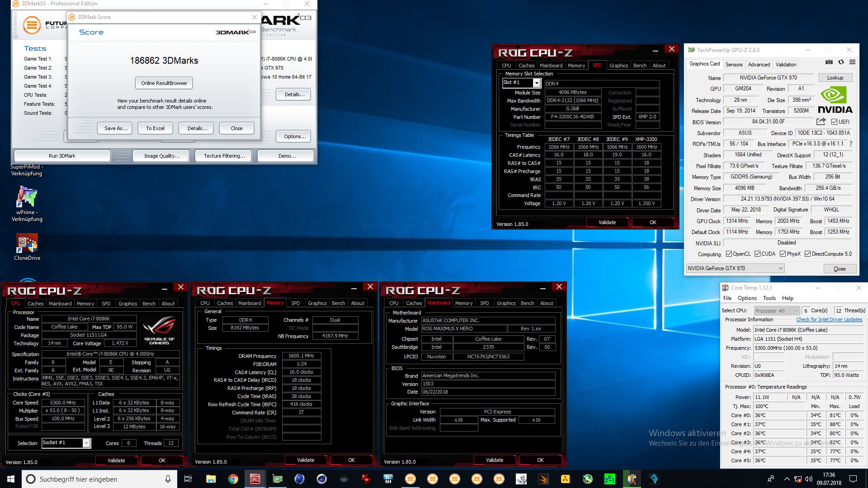Toggle the OpenCL checkbox

tap(729, 254)
